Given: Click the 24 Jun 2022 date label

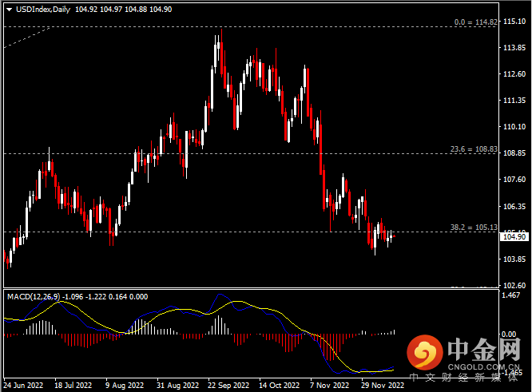Looking at the screenshot, I should [23, 385].
